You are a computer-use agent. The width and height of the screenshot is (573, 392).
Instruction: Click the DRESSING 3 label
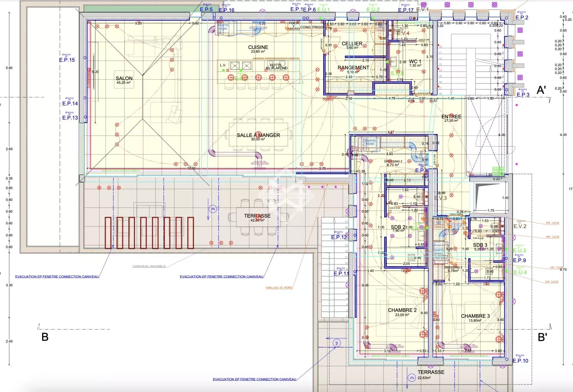453,268
